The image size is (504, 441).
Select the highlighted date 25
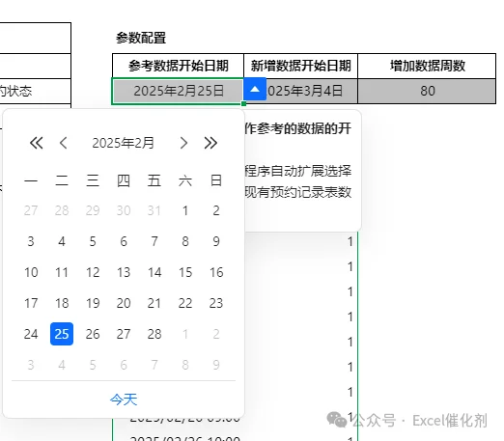[62, 334]
